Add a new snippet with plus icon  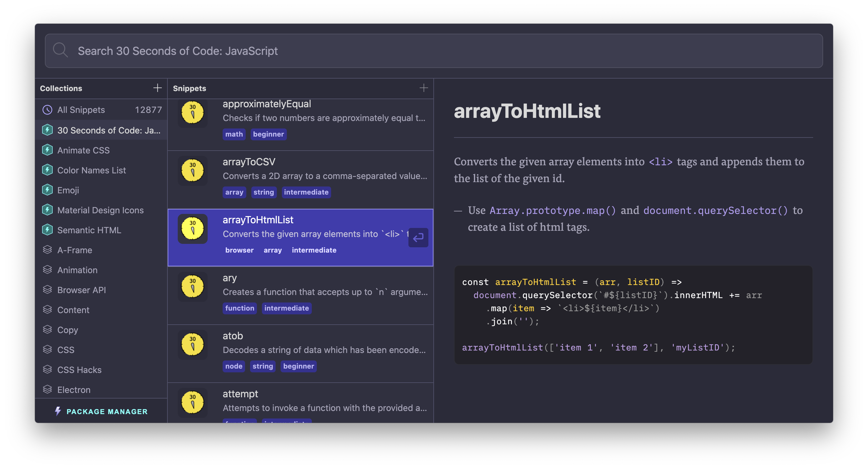coord(423,88)
